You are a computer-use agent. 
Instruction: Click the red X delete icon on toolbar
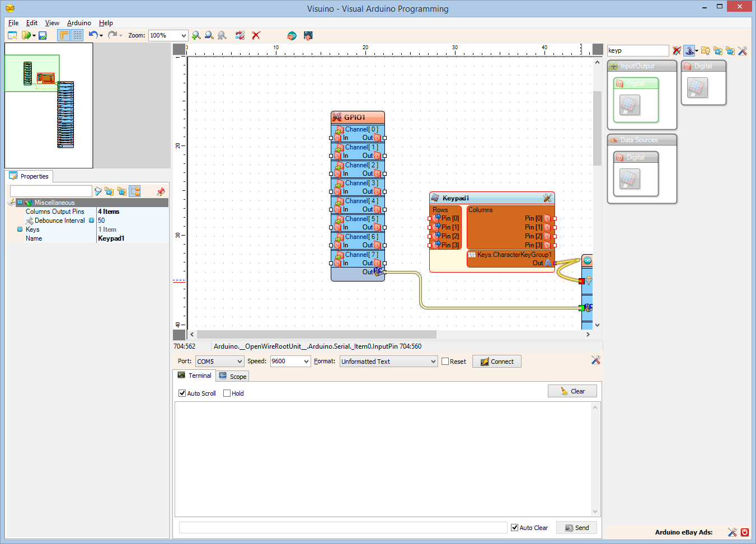click(256, 35)
